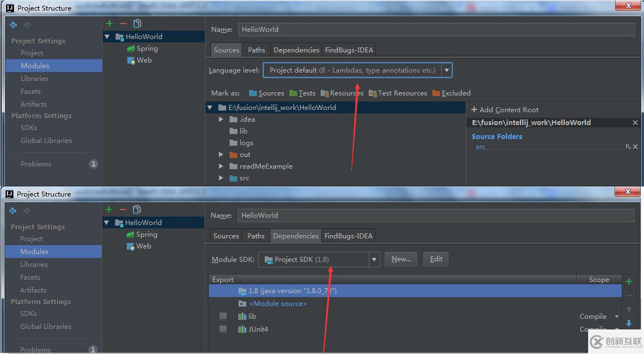This screenshot has height=354, width=644.
Task: Click red minus remove module in top window
Action: point(123,24)
